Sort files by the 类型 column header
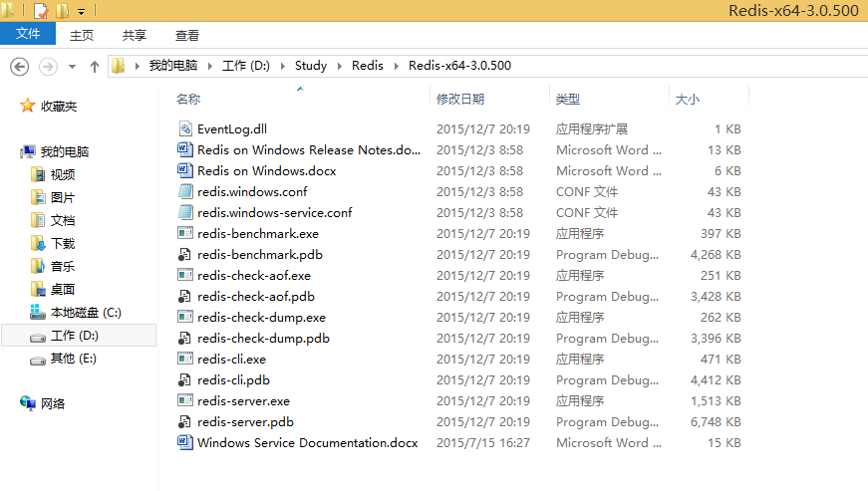The image size is (868, 491). point(567,99)
